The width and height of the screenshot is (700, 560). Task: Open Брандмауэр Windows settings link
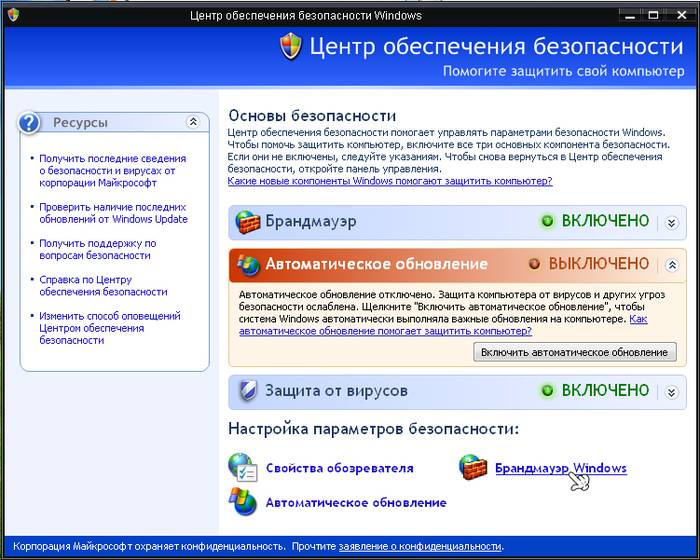tap(561, 468)
